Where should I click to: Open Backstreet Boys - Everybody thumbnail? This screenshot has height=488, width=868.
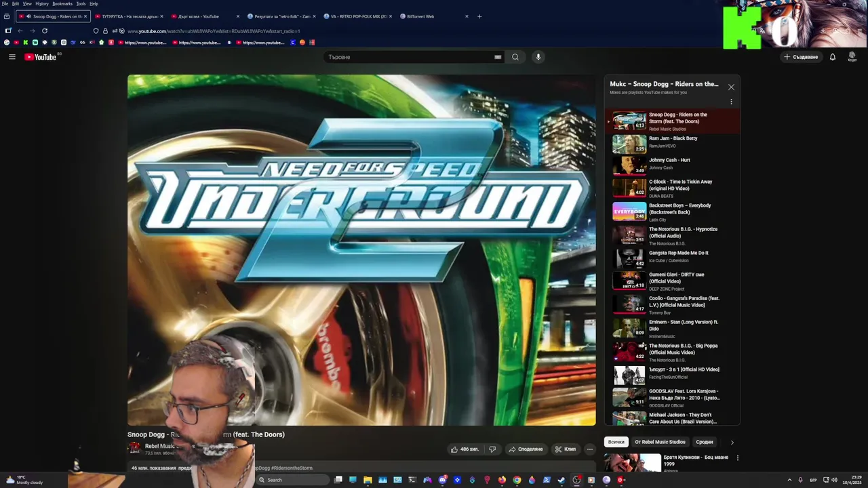pos(629,211)
